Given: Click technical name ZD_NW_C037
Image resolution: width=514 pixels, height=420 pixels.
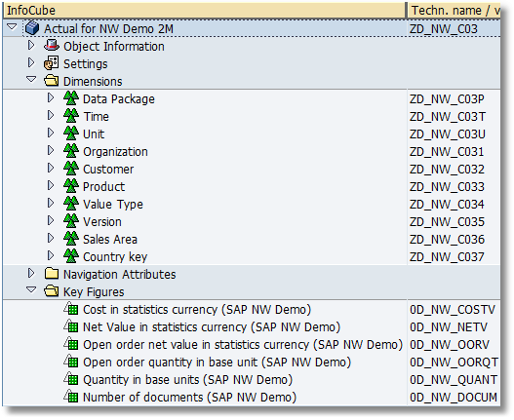Looking at the screenshot, I should tap(447, 256).
